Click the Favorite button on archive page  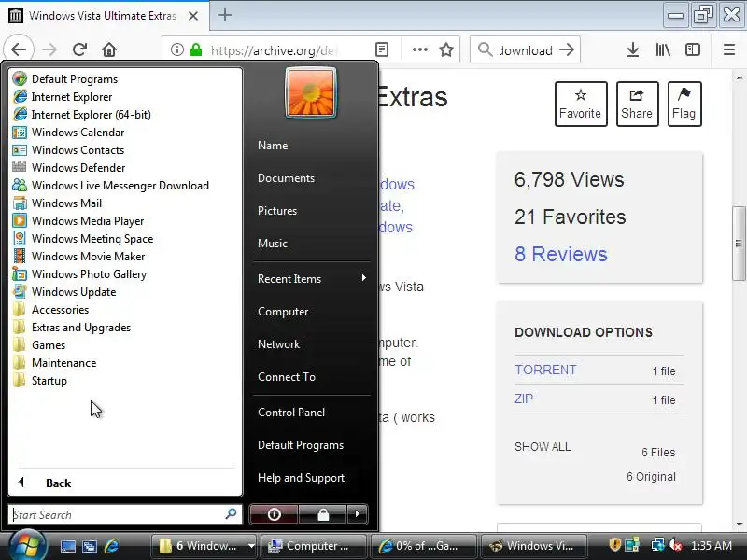pyautogui.click(x=580, y=104)
